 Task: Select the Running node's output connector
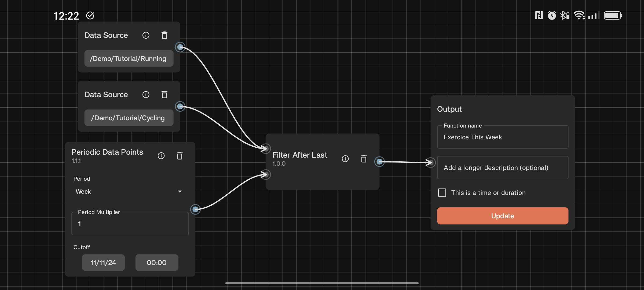click(180, 47)
